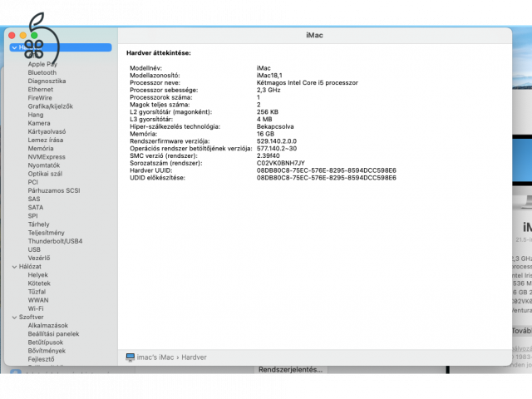Click the iMac computer icon in path bar
This screenshot has height=399, width=532.
(x=130, y=357)
